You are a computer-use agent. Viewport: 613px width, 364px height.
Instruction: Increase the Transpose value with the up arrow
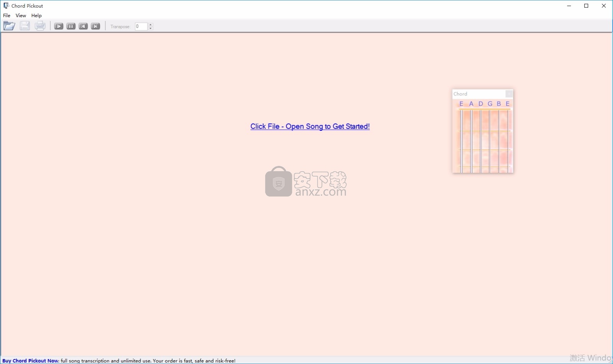tap(151, 25)
